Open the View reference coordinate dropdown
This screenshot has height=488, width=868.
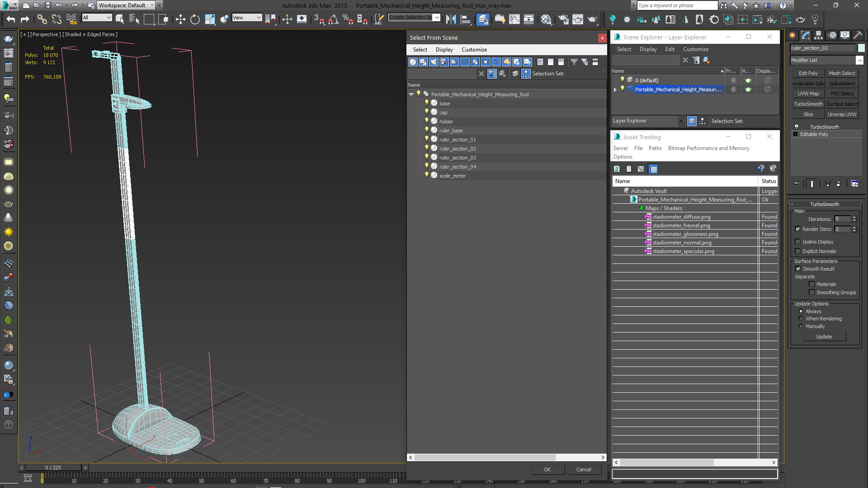(x=247, y=18)
